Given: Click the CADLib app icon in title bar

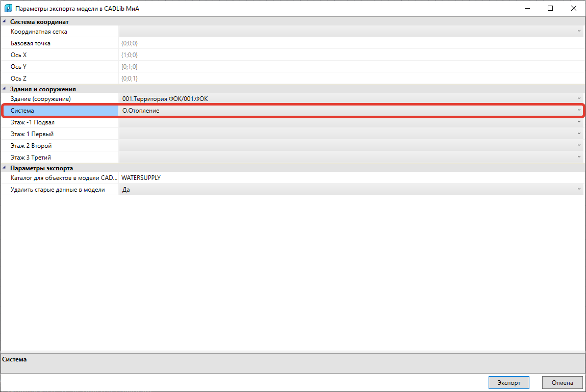Looking at the screenshot, I should pos(8,9).
